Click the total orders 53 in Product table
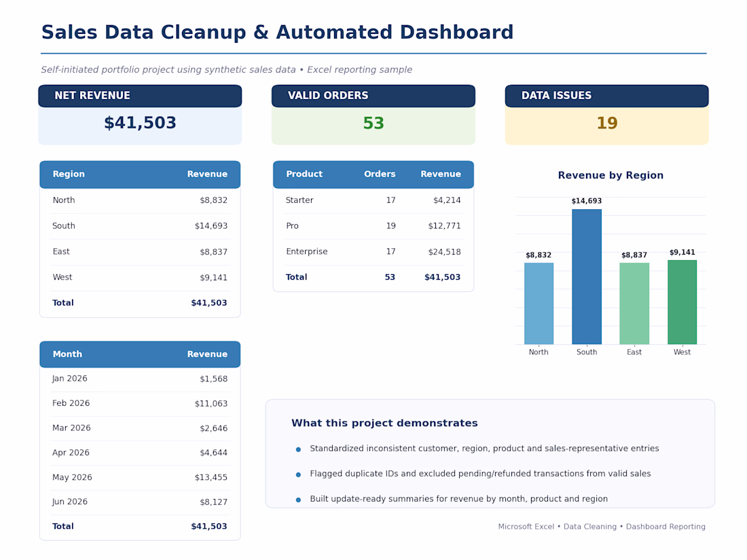Image resolution: width=747 pixels, height=560 pixels. [x=390, y=277]
